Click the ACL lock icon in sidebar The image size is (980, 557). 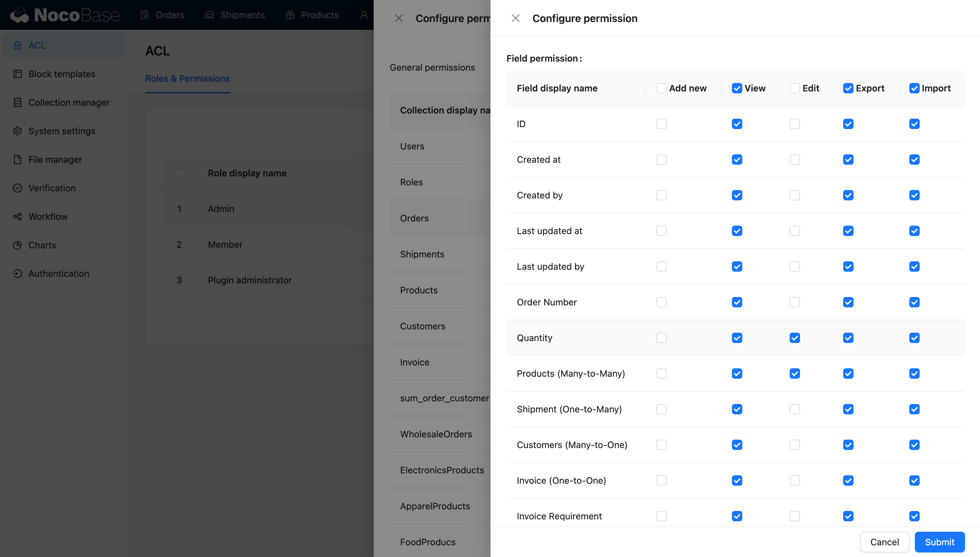tap(17, 45)
